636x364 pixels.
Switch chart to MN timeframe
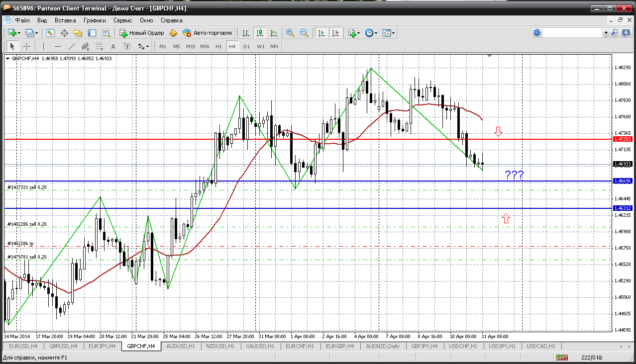pos(274,46)
